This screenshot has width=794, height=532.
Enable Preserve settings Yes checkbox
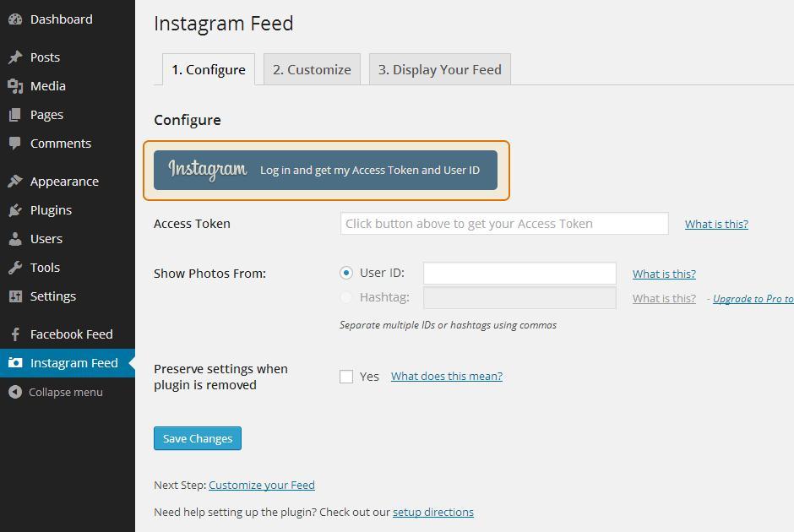pos(346,377)
